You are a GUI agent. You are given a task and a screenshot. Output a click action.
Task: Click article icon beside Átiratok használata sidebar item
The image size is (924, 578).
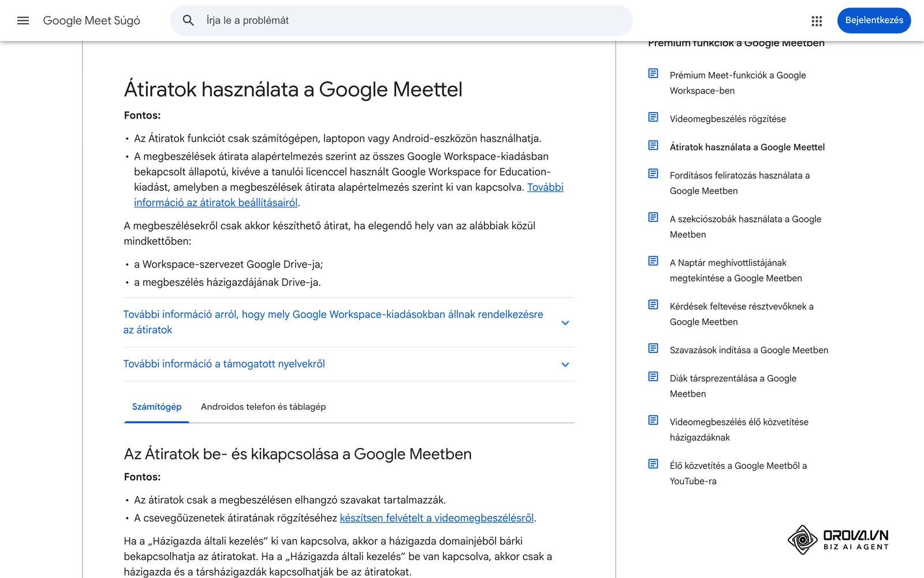point(653,146)
